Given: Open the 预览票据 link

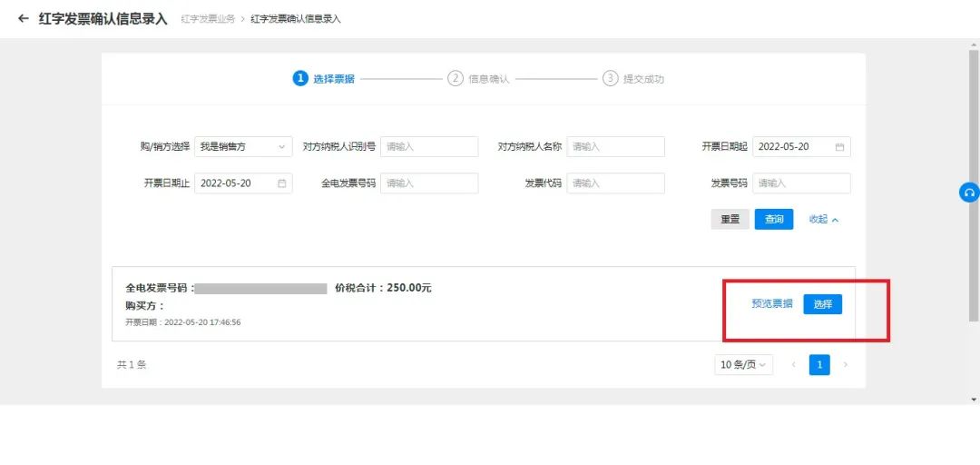Looking at the screenshot, I should click(771, 304).
